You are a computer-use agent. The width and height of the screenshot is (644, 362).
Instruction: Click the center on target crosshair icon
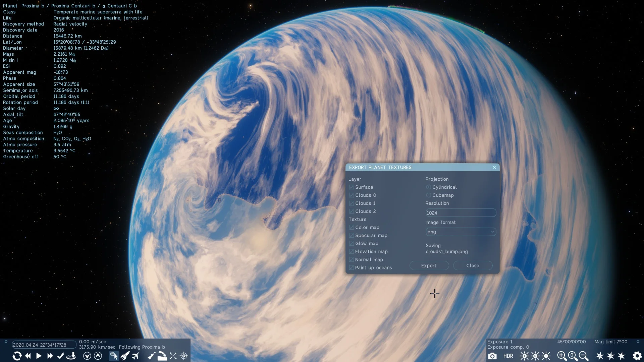pyautogui.click(x=184, y=356)
